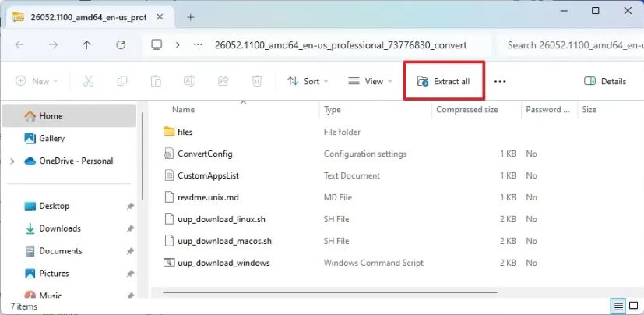
Task: Click pin icon beside Documents
Action: tap(130, 251)
